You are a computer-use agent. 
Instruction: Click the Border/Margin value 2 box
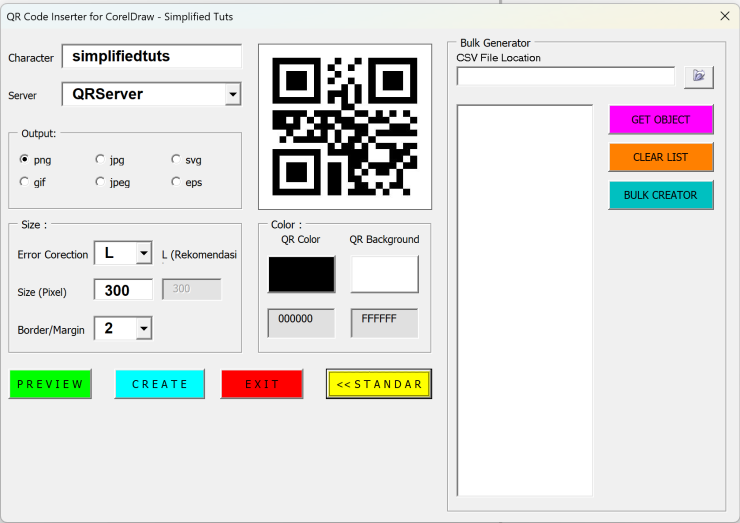116,329
